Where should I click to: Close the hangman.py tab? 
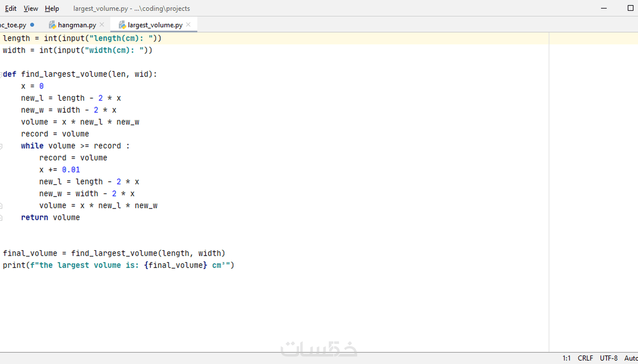(x=102, y=25)
